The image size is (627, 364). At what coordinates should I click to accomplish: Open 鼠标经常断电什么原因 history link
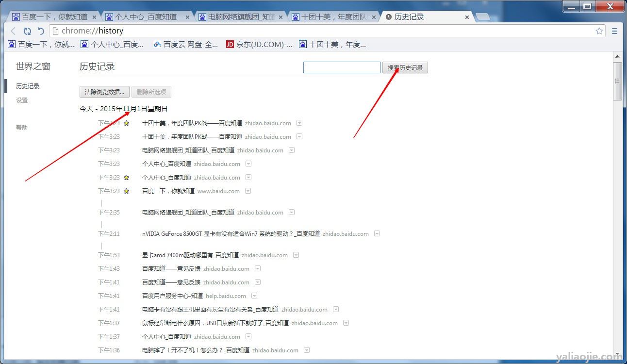(215, 323)
